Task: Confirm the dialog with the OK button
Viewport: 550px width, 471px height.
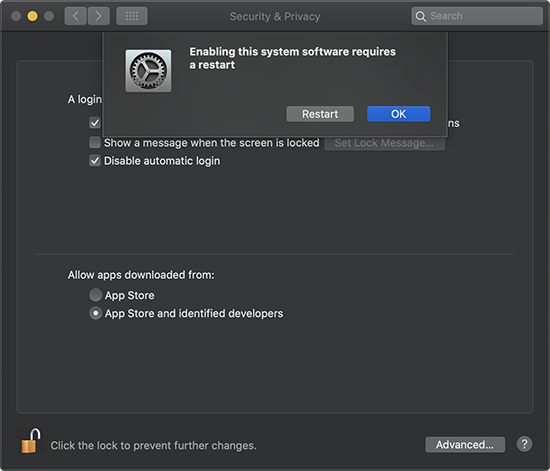Action: coord(398,114)
